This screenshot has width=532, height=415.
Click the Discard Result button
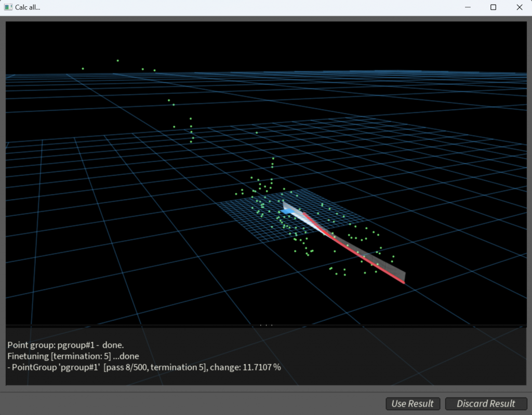[x=486, y=404]
